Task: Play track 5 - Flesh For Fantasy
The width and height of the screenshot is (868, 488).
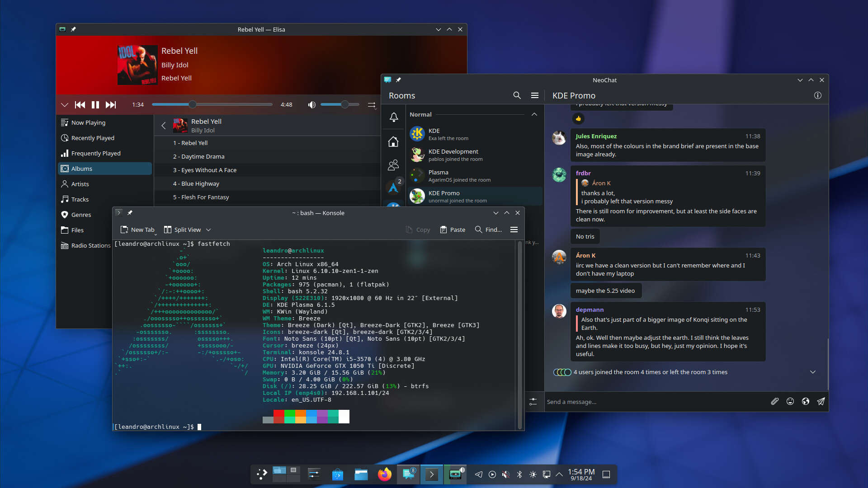Action: [268, 197]
